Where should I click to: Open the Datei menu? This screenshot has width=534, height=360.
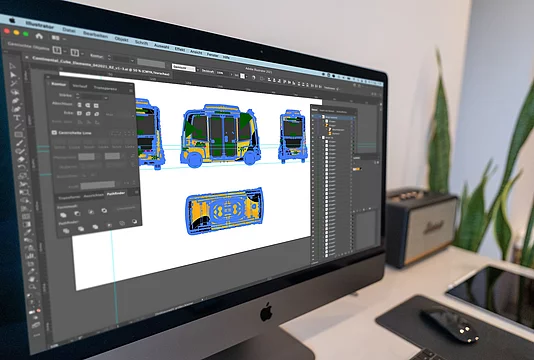69,30
